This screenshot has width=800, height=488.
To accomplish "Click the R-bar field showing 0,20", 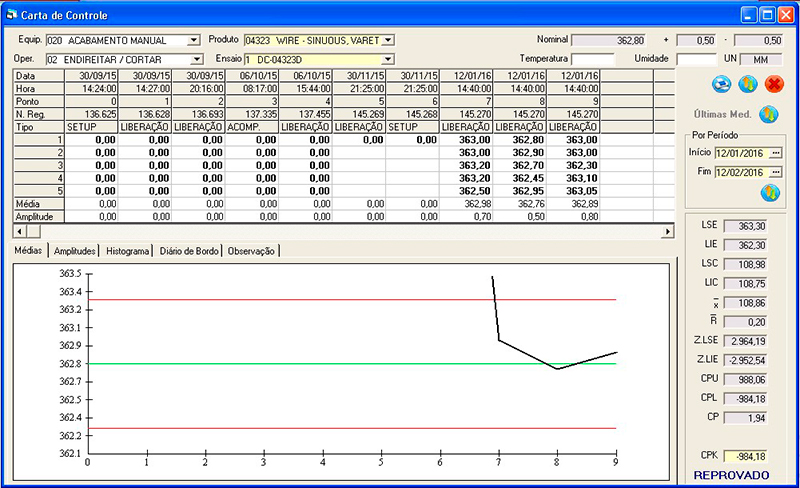I will (x=745, y=322).
